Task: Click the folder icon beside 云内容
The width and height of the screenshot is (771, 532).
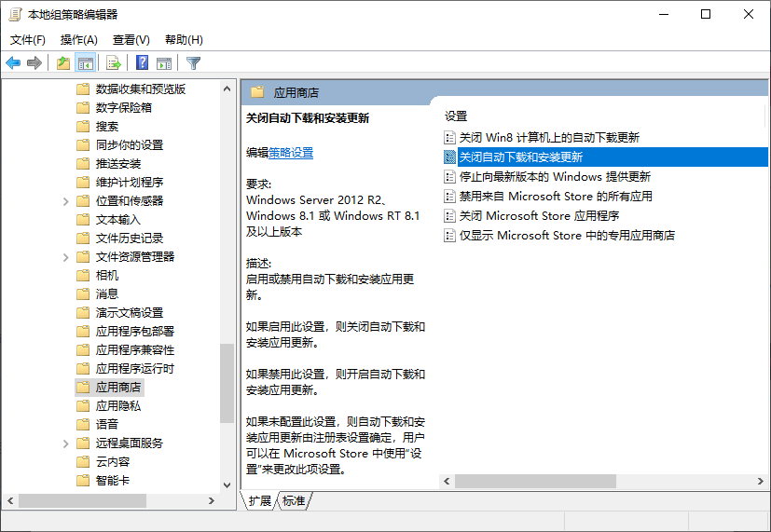Action: [83, 461]
